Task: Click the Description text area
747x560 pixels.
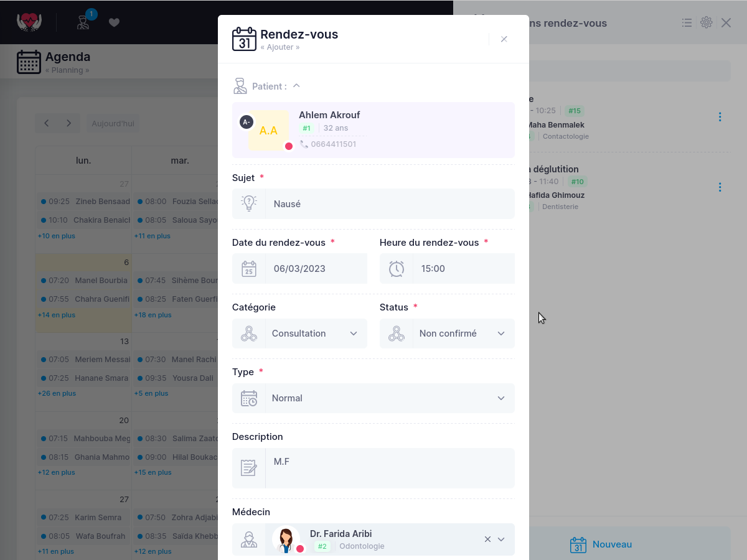Action: [x=390, y=468]
